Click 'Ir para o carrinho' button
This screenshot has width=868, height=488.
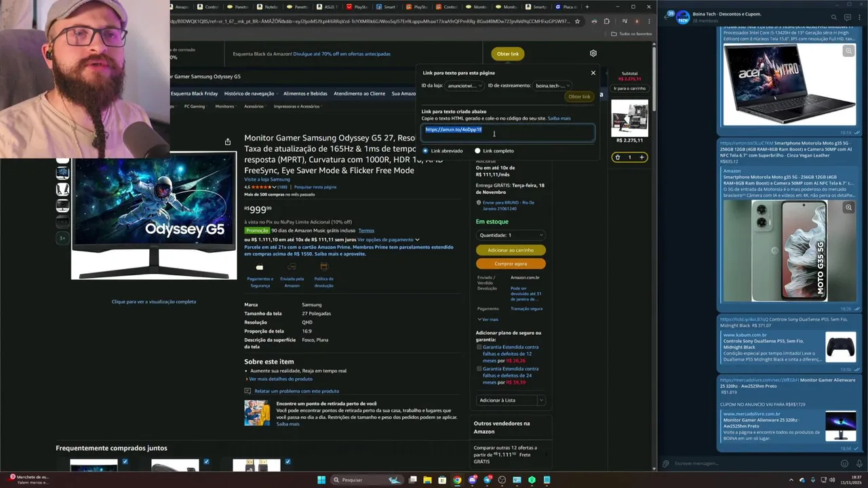click(629, 88)
